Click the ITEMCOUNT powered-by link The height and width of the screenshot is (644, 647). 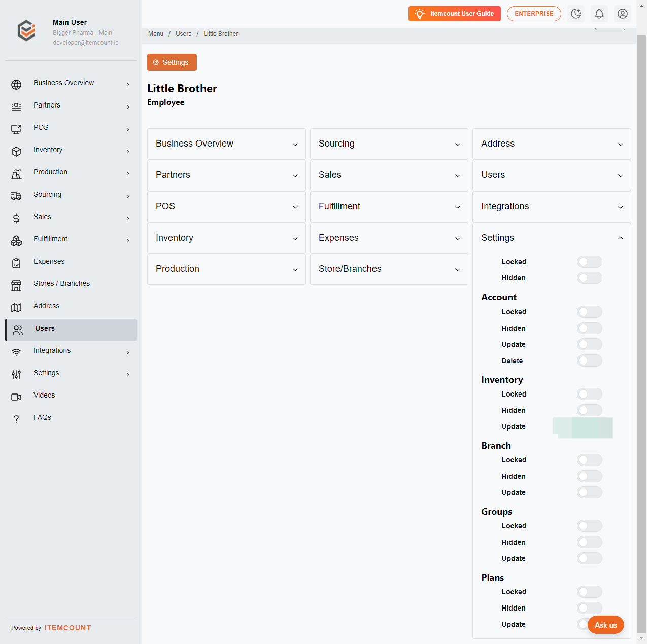pyautogui.click(x=67, y=628)
